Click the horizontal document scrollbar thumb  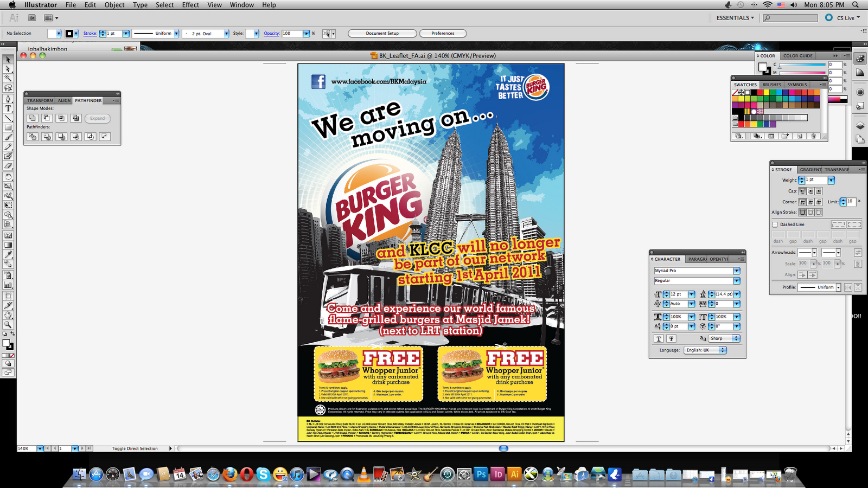coord(503,448)
